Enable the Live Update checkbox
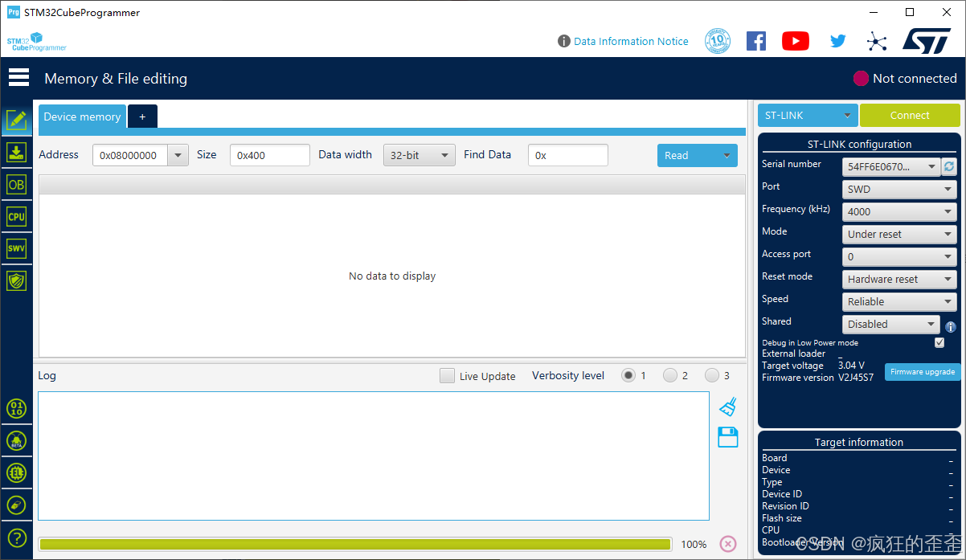Viewport: 966px width, 560px height. (x=447, y=375)
